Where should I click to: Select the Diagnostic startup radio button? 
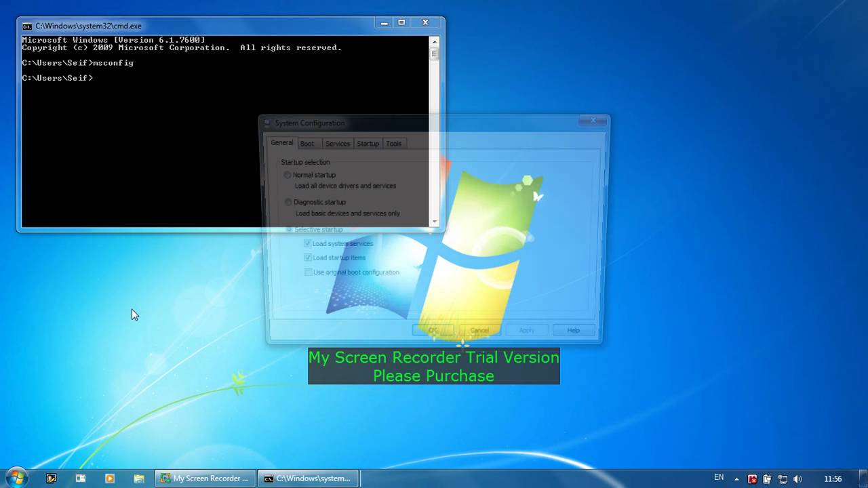click(x=288, y=202)
